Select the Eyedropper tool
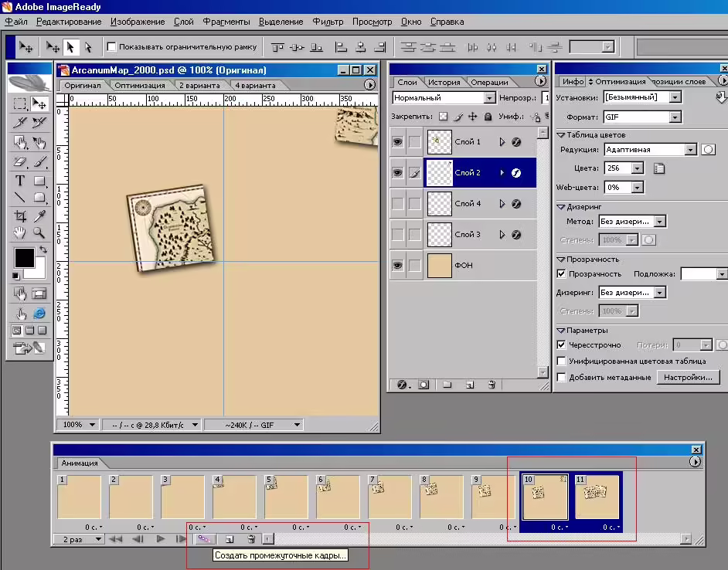 pos(39,215)
